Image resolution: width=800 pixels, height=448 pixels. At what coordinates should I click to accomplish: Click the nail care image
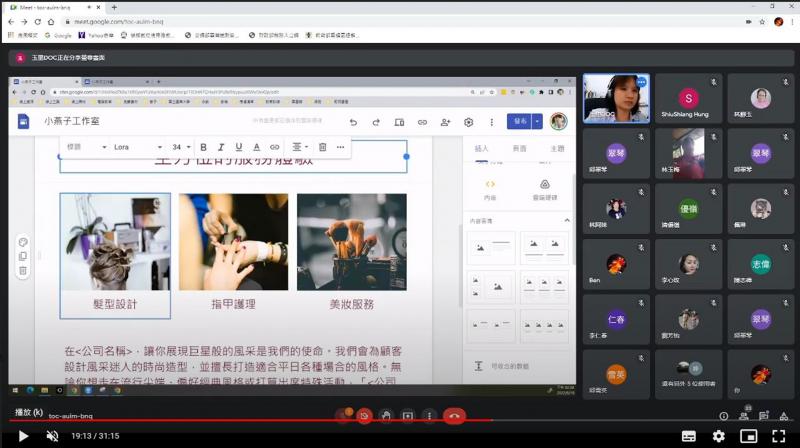click(x=233, y=242)
